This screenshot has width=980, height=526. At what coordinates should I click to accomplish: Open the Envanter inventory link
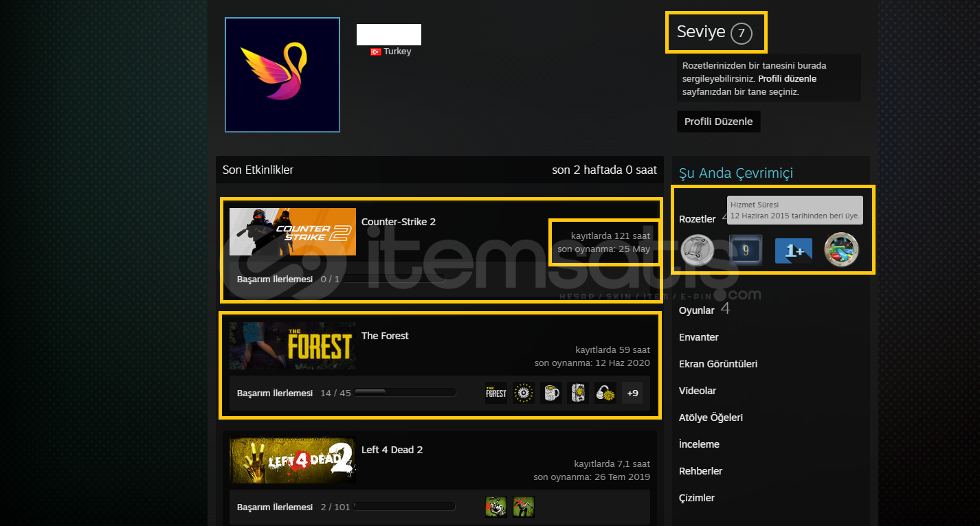pyautogui.click(x=699, y=337)
